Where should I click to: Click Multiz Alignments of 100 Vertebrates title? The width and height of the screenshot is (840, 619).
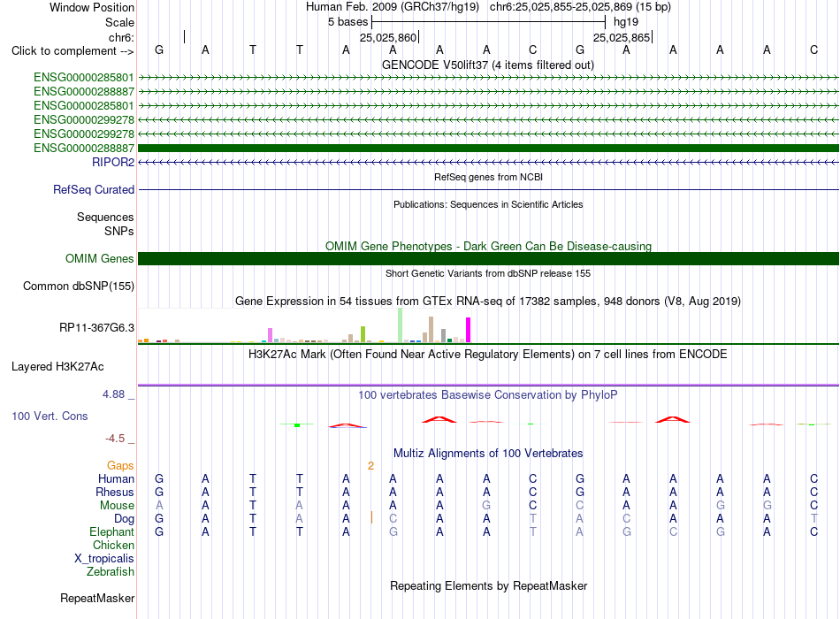click(488, 454)
